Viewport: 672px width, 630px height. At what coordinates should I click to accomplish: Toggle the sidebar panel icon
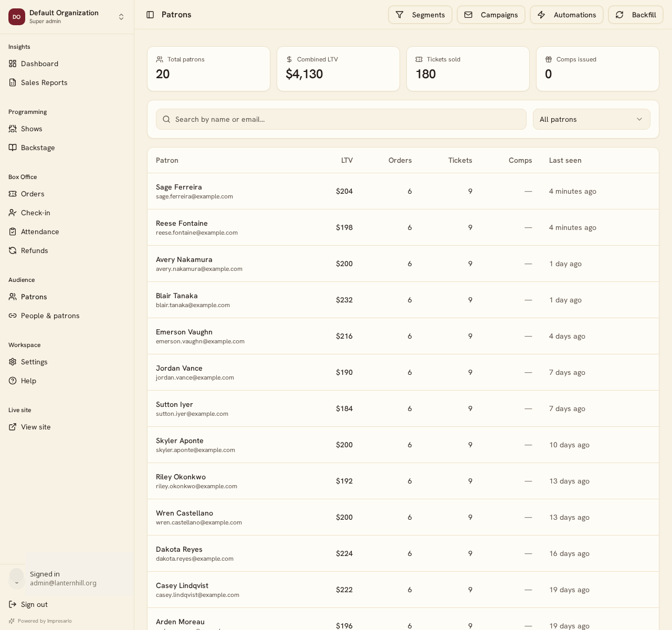point(150,15)
